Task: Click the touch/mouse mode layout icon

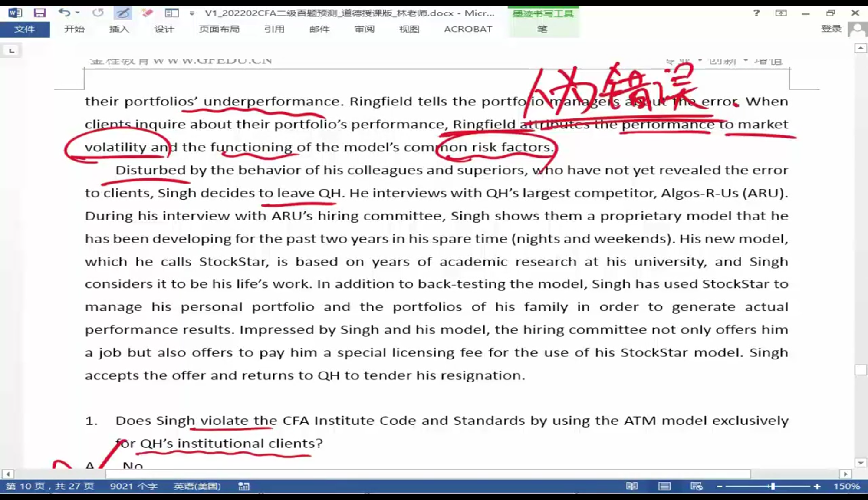Action: tap(172, 13)
